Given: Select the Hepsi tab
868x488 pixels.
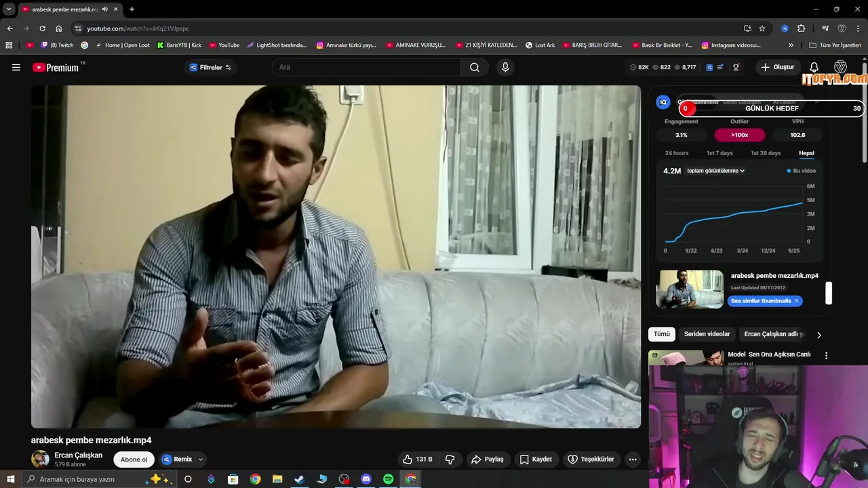Looking at the screenshot, I should point(806,153).
